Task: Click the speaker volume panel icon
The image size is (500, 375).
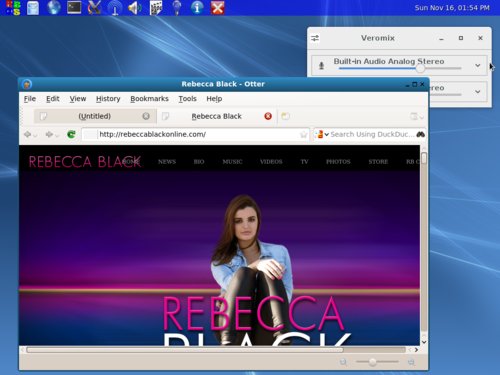Action: tap(135, 8)
